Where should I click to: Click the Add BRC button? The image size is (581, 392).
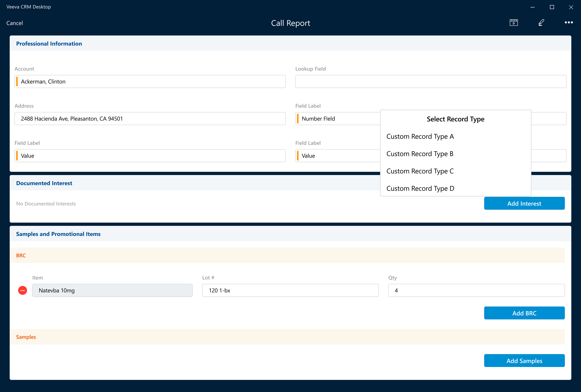pyautogui.click(x=524, y=313)
